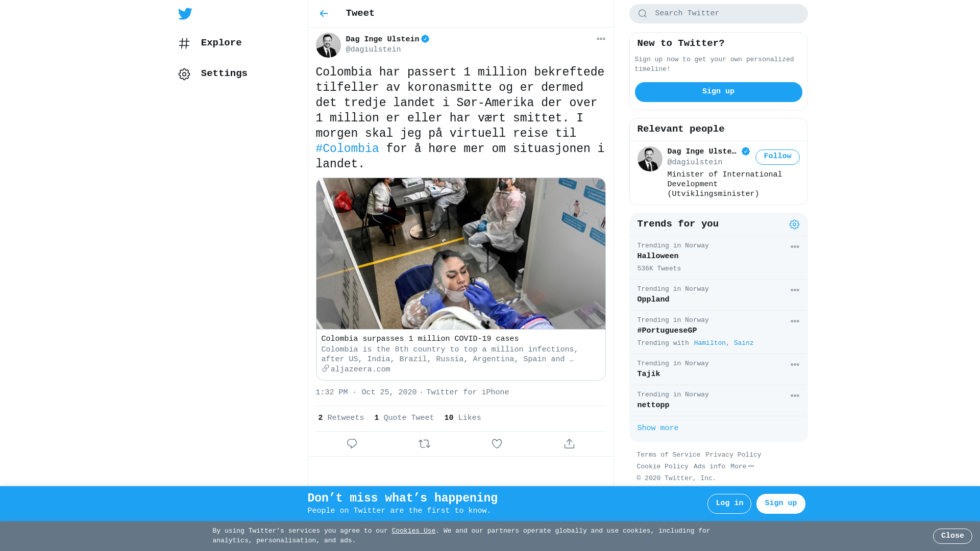Open options for nettopp trend
This screenshot has width=980, height=551.
(795, 396)
